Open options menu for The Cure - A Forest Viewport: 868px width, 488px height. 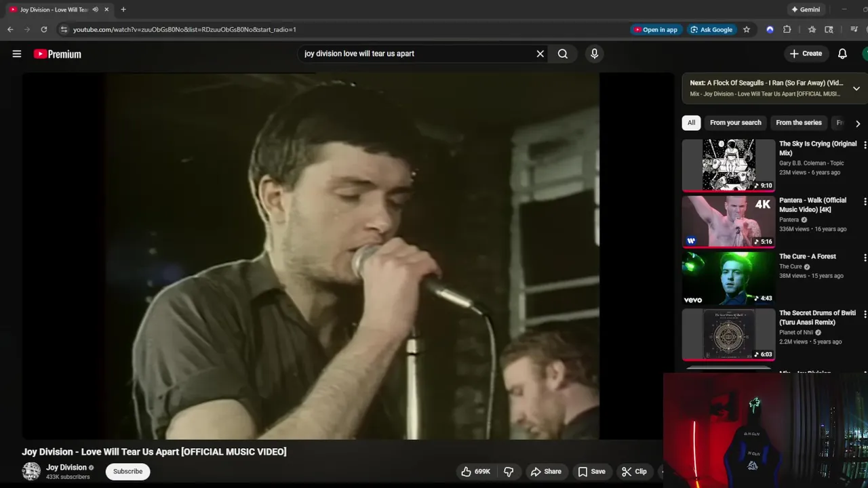(865, 258)
